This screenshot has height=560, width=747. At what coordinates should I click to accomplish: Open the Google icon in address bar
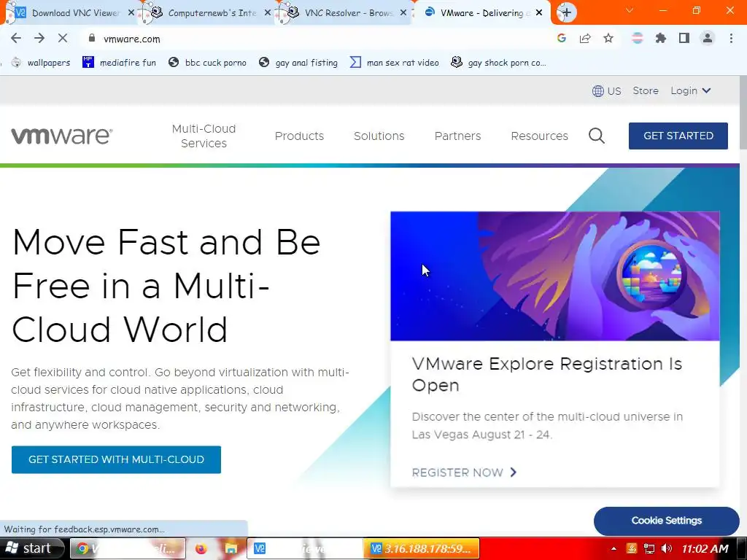pos(561,39)
